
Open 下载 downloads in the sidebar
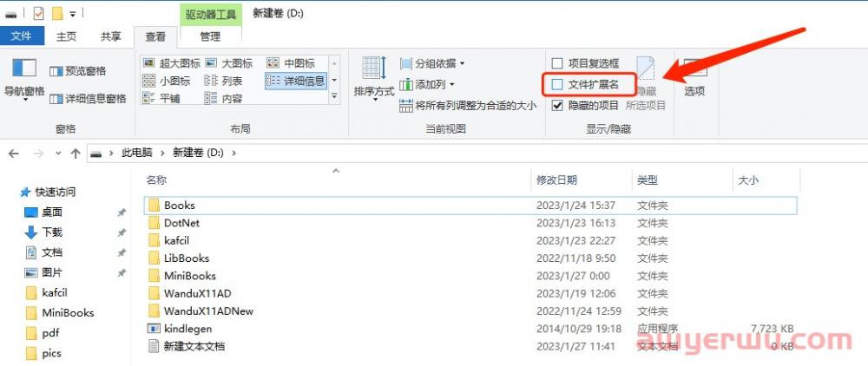coord(43,232)
